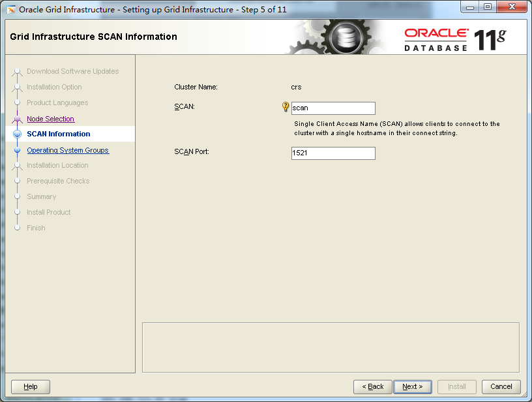This screenshot has width=532, height=402.
Task: Click the Summary step
Action: point(41,196)
